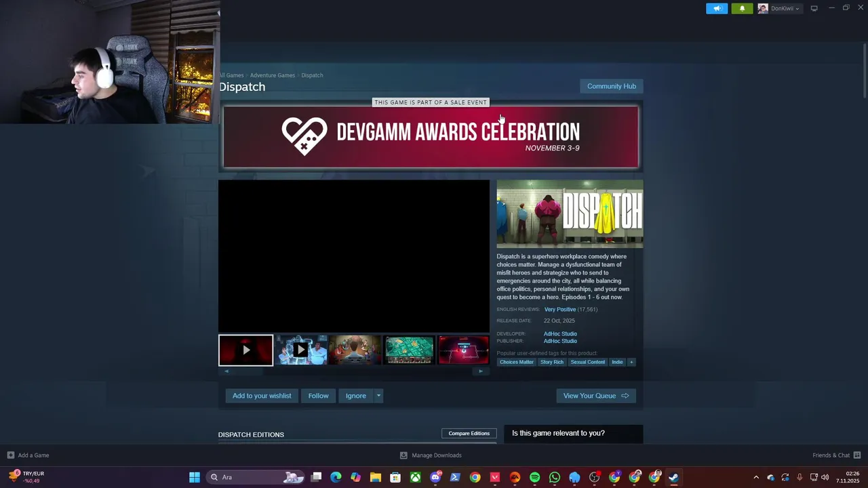
Task: Open Manage Downloads
Action: (431, 455)
